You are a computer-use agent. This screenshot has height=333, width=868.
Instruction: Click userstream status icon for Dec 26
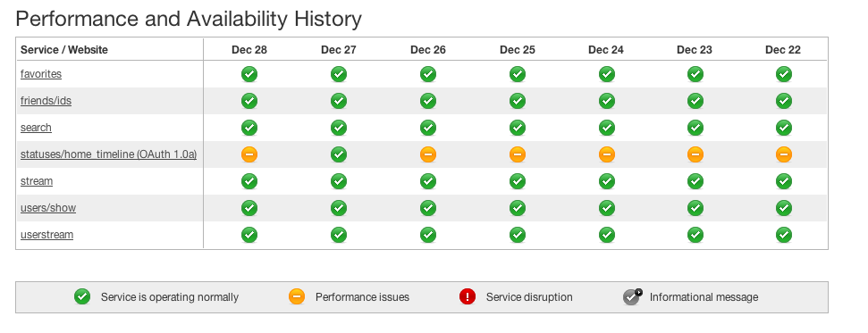pyautogui.click(x=428, y=235)
